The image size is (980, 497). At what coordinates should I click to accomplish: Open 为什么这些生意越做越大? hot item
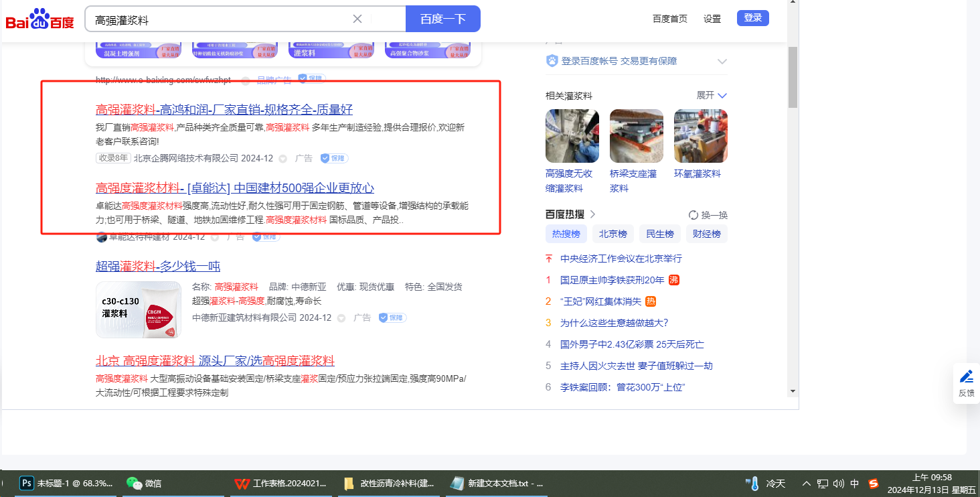(615, 323)
